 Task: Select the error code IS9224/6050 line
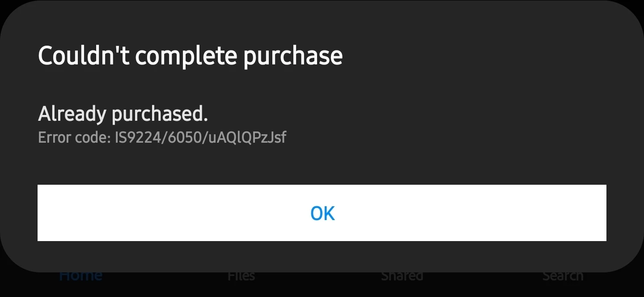(162, 137)
